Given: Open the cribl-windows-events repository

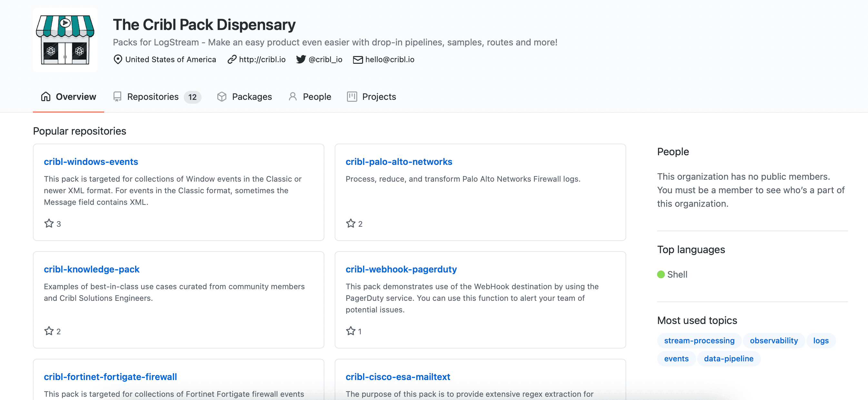Looking at the screenshot, I should 91,162.
